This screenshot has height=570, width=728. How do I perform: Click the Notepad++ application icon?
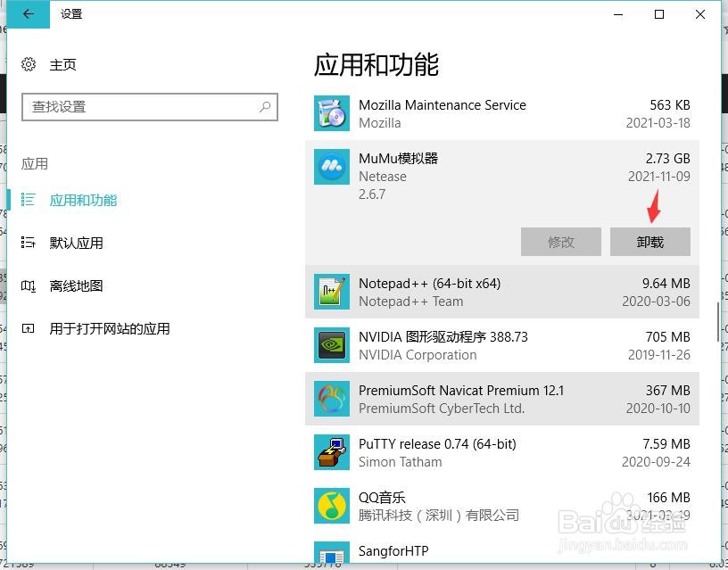(331, 292)
